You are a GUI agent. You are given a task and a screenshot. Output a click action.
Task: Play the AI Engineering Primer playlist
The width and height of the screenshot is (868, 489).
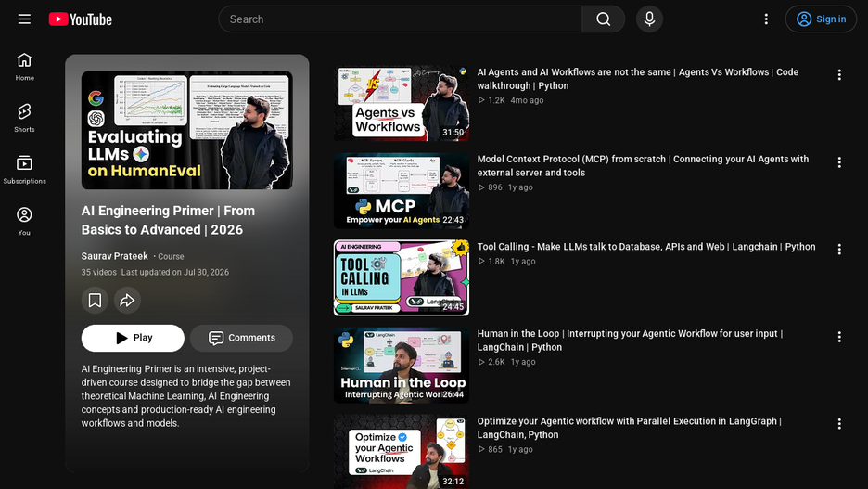tap(133, 338)
